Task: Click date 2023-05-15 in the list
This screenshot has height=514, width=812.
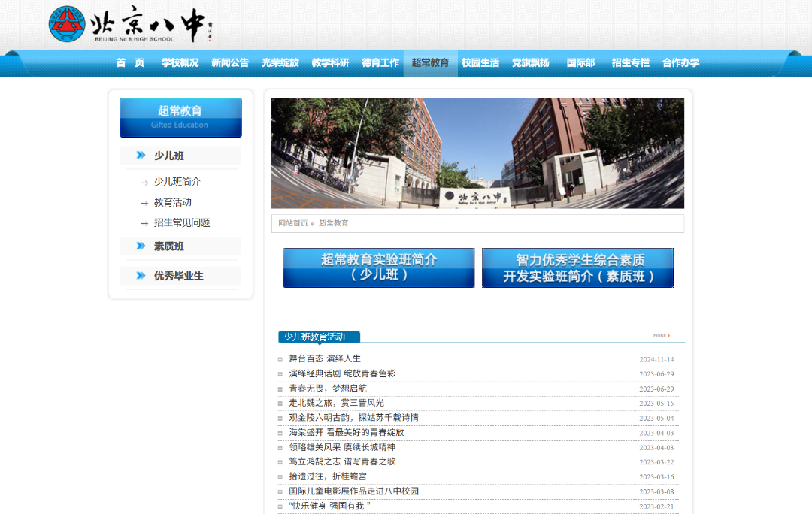Action: pos(656,404)
